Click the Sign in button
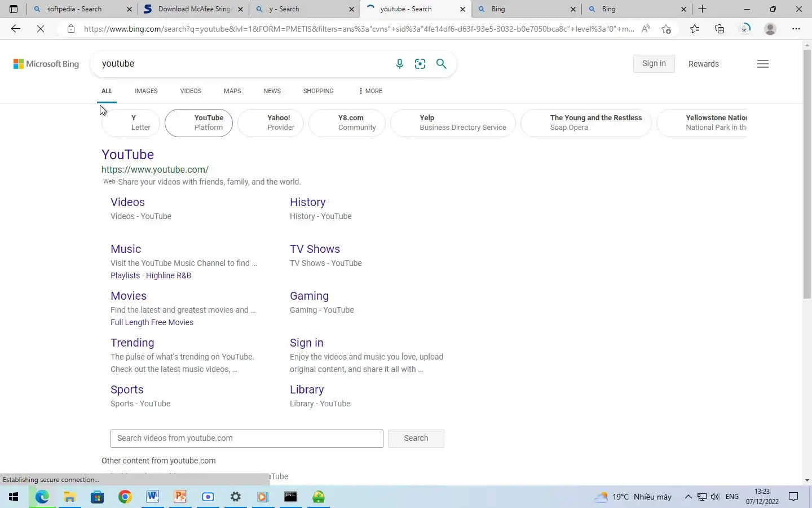This screenshot has width=812, height=508. (x=654, y=64)
